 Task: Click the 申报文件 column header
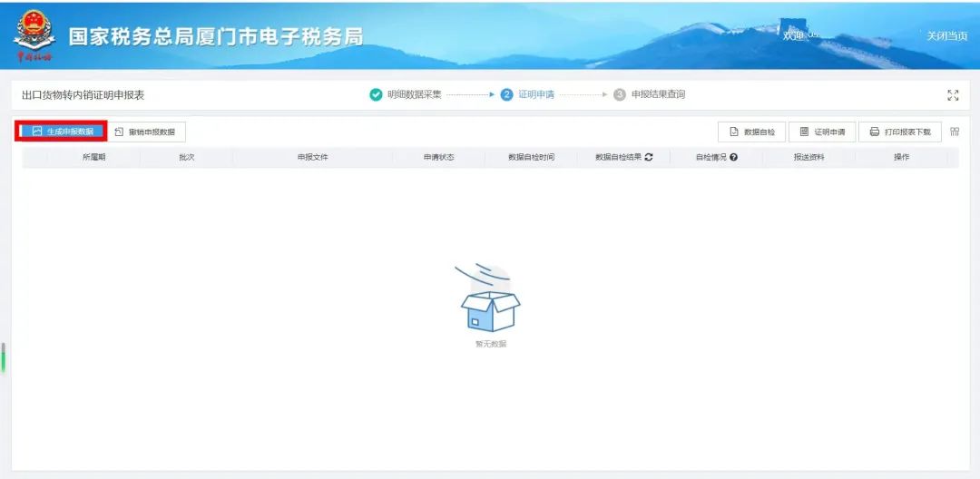tap(312, 158)
